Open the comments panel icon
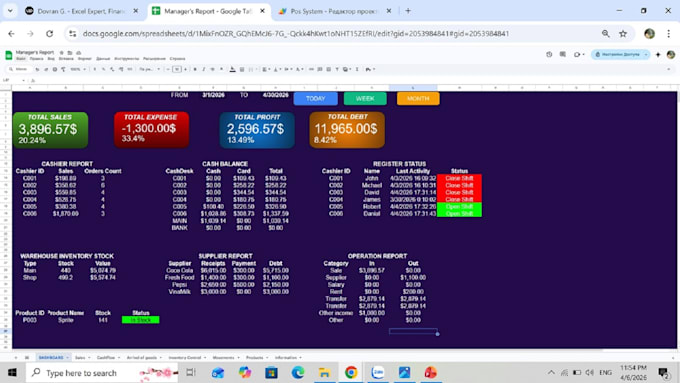Screen dimensions: 680x383 click(562, 54)
